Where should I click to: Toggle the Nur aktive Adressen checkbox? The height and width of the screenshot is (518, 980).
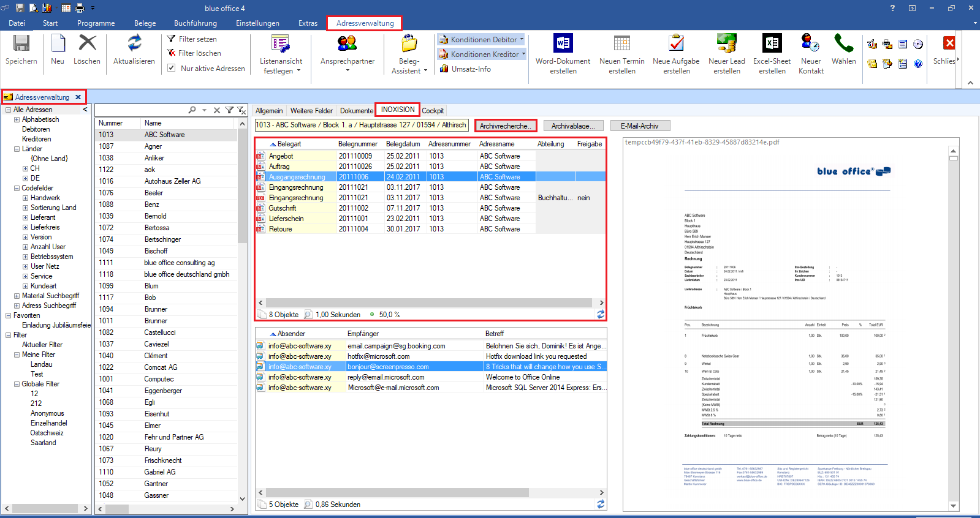click(x=172, y=68)
